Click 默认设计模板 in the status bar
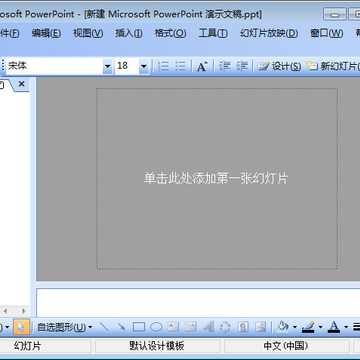The height and width of the screenshot is (360, 360). 157,346
